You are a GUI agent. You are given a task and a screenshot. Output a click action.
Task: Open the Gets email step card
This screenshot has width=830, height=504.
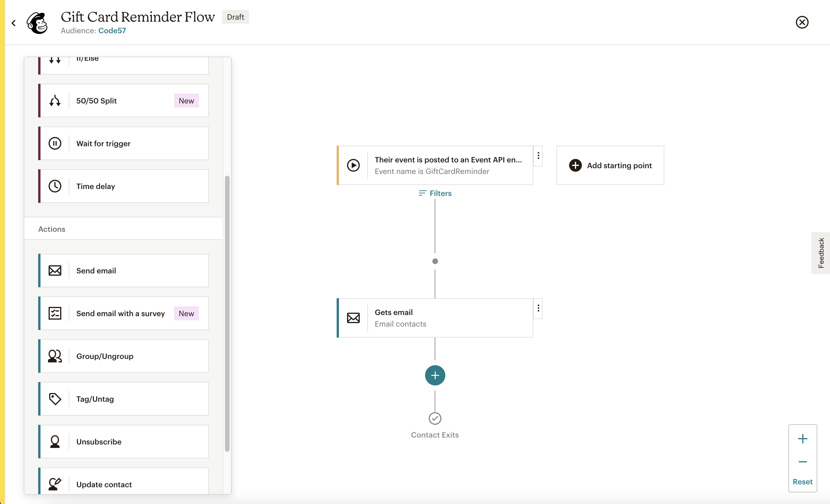coord(435,318)
